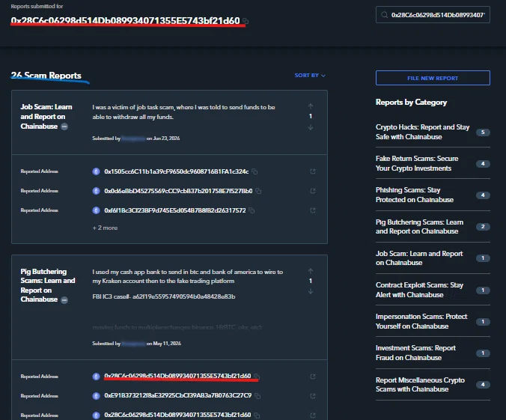Open external link for 0x0d6eBbD45275569 address
The image size is (506, 420).
pos(313,191)
